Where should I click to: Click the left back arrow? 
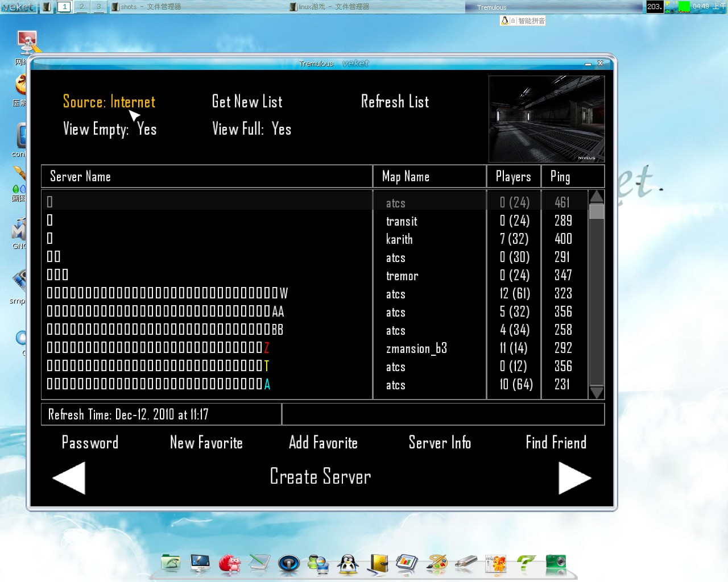click(69, 478)
